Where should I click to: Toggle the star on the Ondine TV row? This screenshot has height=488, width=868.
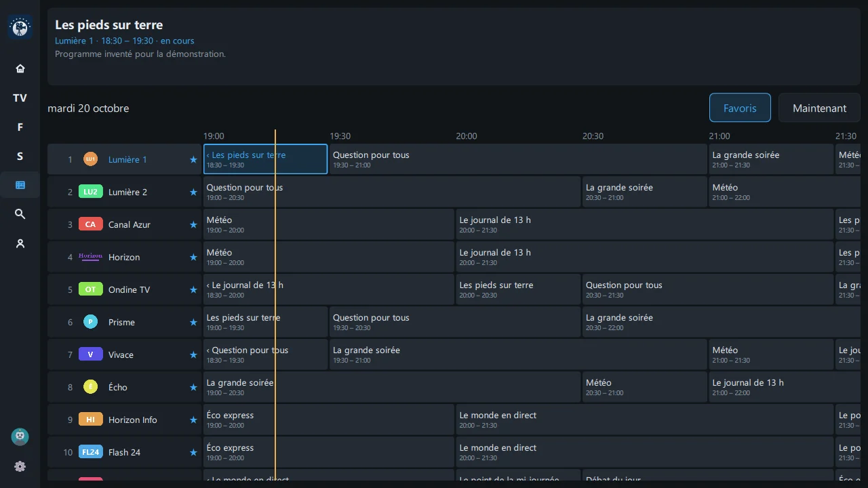pyautogui.click(x=193, y=290)
